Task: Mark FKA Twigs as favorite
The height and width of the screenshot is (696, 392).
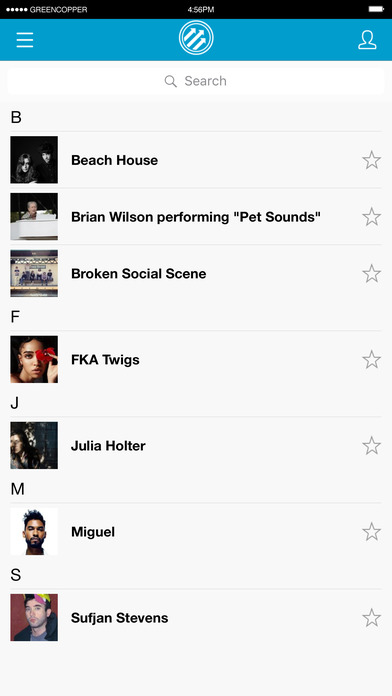Action: click(371, 360)
